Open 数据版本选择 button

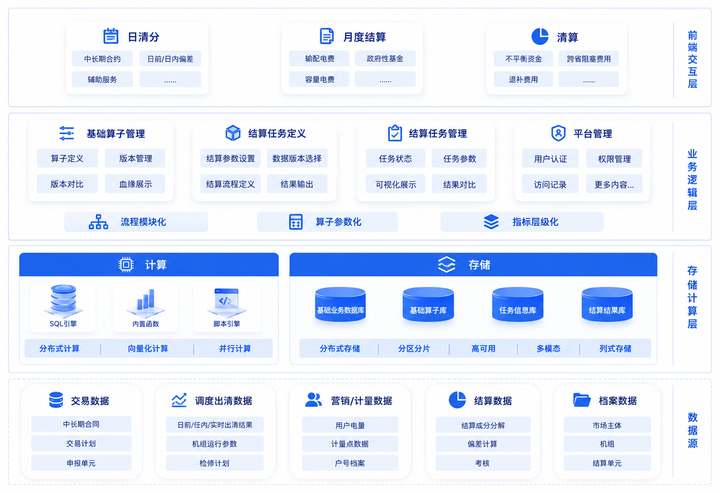point(297,158)
